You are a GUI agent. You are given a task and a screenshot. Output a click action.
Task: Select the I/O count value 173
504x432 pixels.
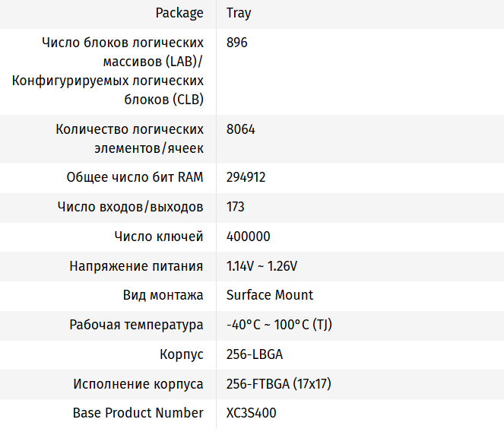pyautogui.click(x=236, y=207)
